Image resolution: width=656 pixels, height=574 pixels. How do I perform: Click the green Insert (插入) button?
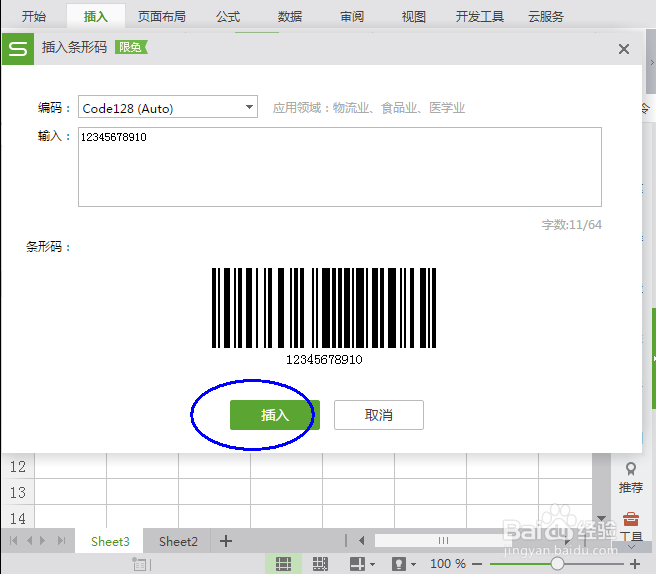tap(275, 415)
